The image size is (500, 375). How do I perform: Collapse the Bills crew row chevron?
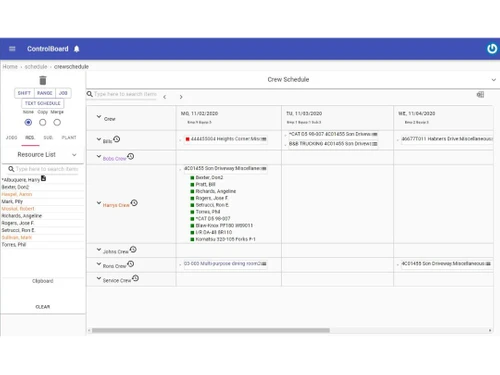(x=99, y=139)
